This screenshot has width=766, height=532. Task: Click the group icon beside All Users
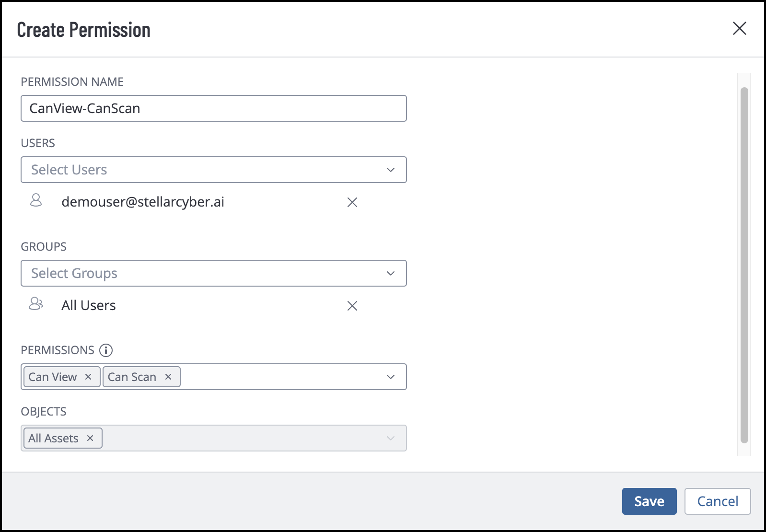[x=36, y=304]
